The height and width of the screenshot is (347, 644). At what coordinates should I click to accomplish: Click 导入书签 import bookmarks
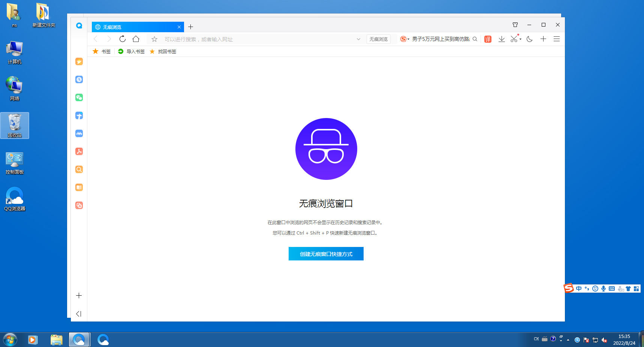click(x=131, y=51)
